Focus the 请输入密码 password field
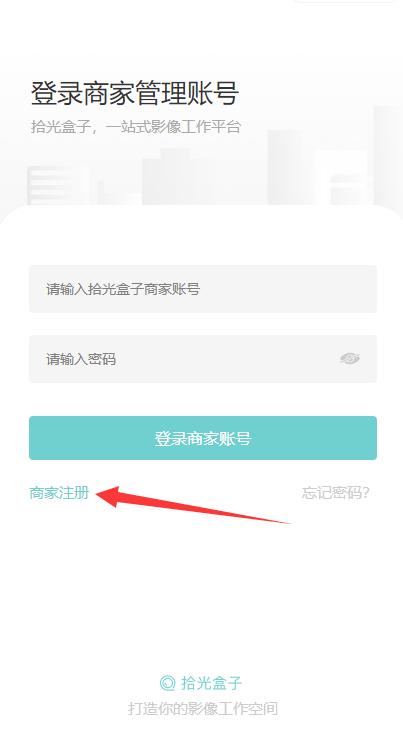The width and height of the screenshot is (403, 737). pos(203,359)
